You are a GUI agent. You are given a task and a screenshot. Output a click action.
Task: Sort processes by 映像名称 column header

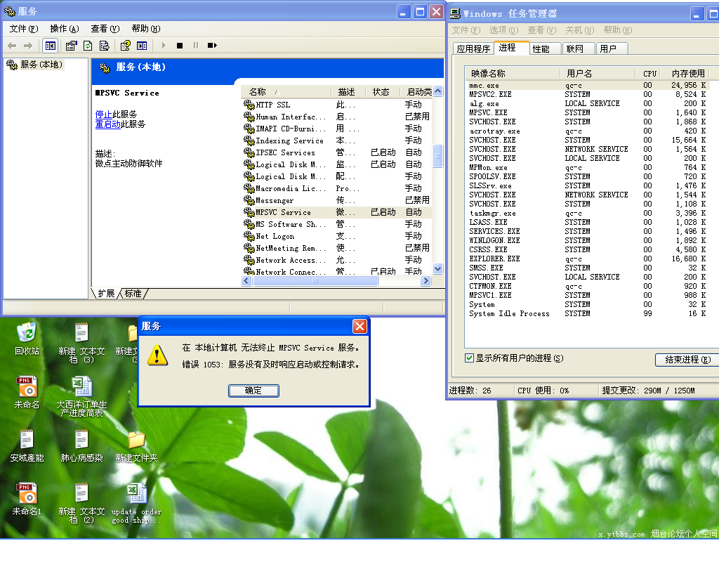(x=513, y=73)
